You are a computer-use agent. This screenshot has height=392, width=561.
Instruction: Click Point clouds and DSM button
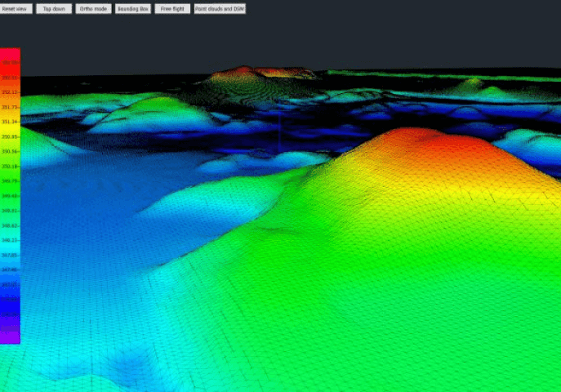220,9
